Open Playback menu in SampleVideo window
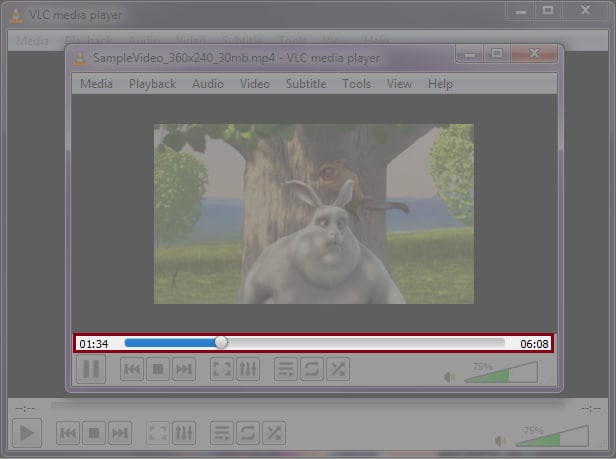Image resolution: width=616 pixels, height=459 pixels. [152, 84]
